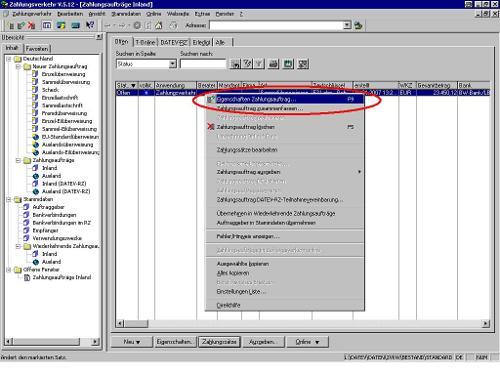This screenshot has width=500, height=375.
Task: Click the round stop icon in browser toolbar
Action: (x=137, y=25)
